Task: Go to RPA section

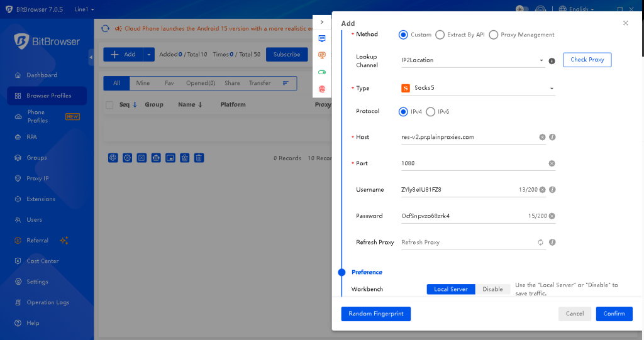Action: (31, 137)
